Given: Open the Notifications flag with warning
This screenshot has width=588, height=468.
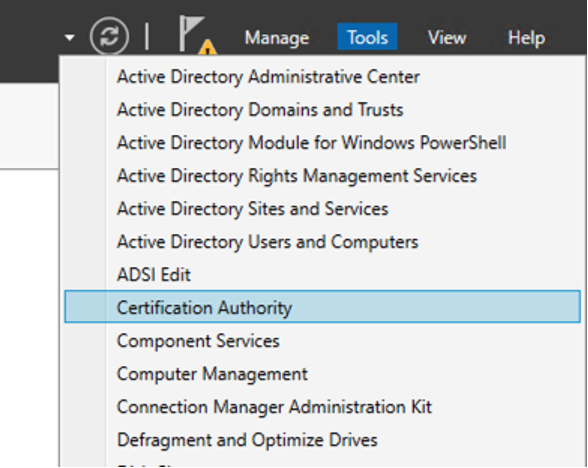Looking at the screenshot, I should click(x=197, y=34).
